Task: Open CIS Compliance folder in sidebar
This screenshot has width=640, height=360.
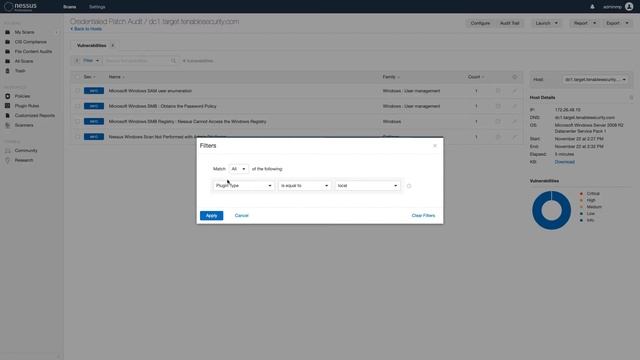Action: click(x=31, y=42)
